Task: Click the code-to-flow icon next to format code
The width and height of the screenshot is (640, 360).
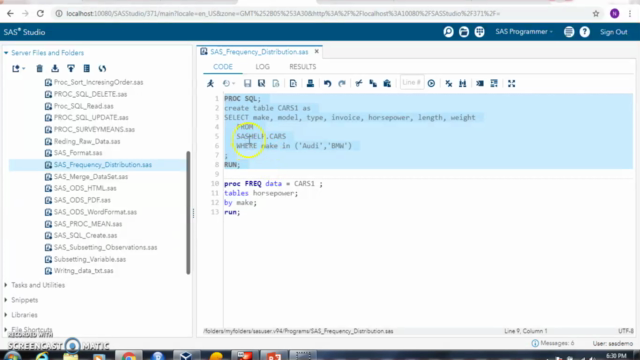Action: [x=494, y=83]
